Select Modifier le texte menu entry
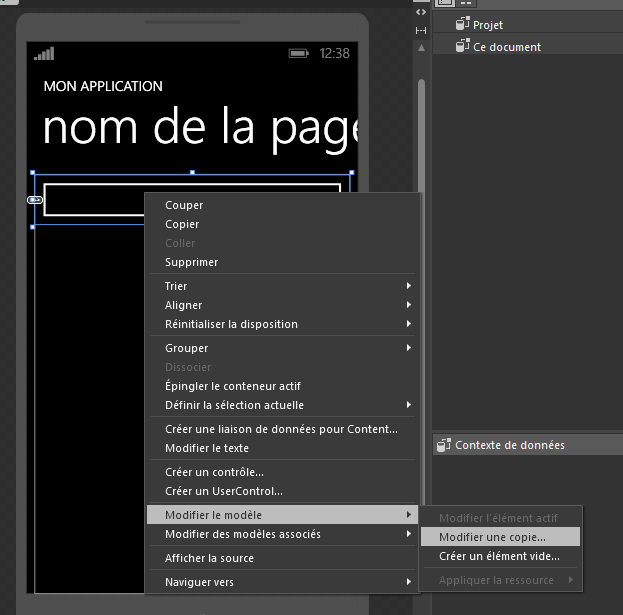The height and width of the screenshot is (615, 623). point(283,448)
